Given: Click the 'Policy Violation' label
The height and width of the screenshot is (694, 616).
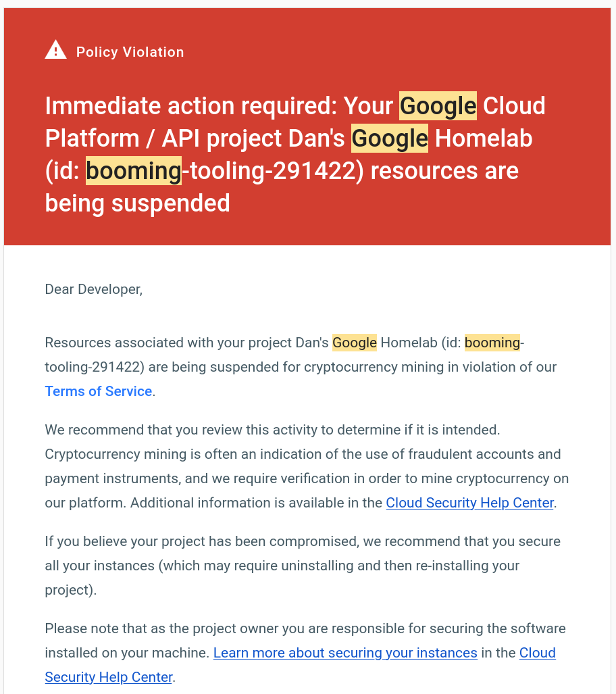Looking at the screenshot, I should (x=130, y=52).
